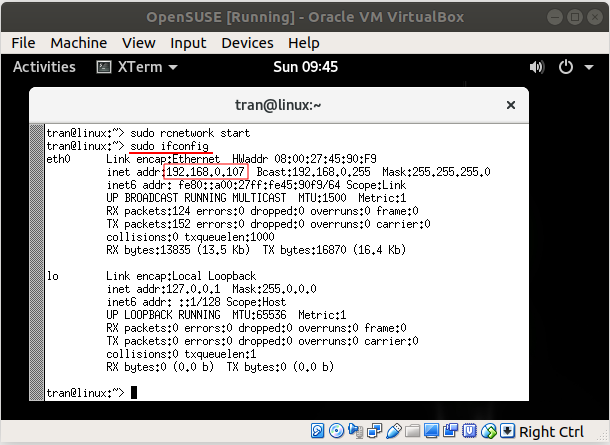This screenshot has height=445, width=610.
Task: Open the GNOME Activities overview
Action: pyautogui.click(x=44, y=67)
